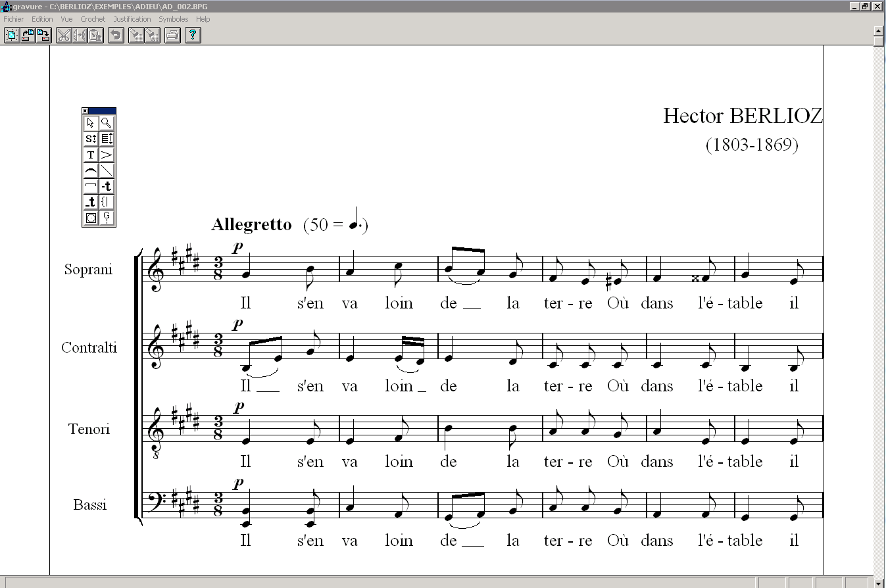Open the Fichier menu
Viewport: 886px width, 588px height.
click(x=14, y=19)
